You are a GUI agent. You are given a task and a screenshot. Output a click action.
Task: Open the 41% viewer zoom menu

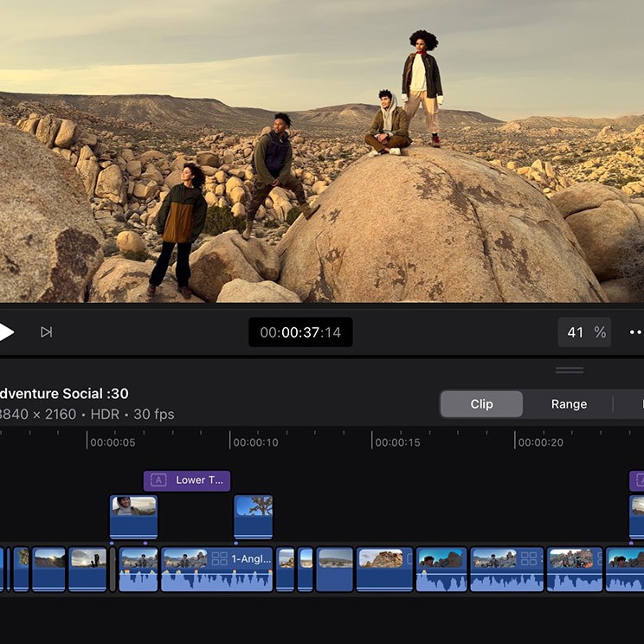584,332
